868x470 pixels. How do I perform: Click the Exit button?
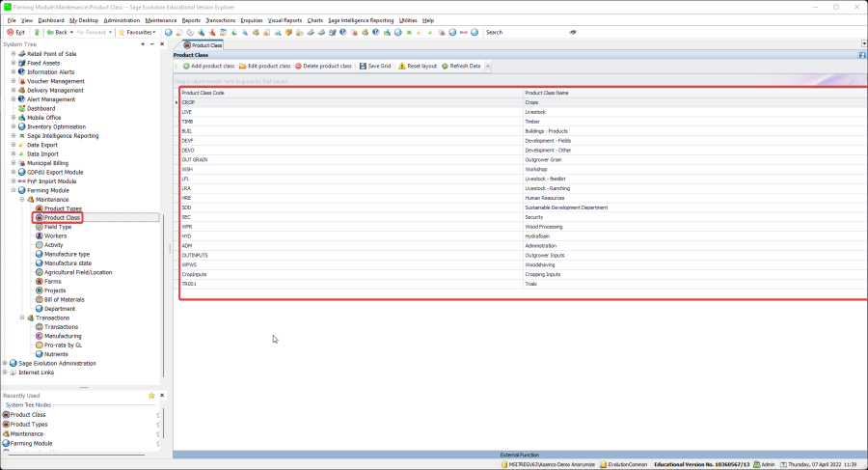[16, 32]
